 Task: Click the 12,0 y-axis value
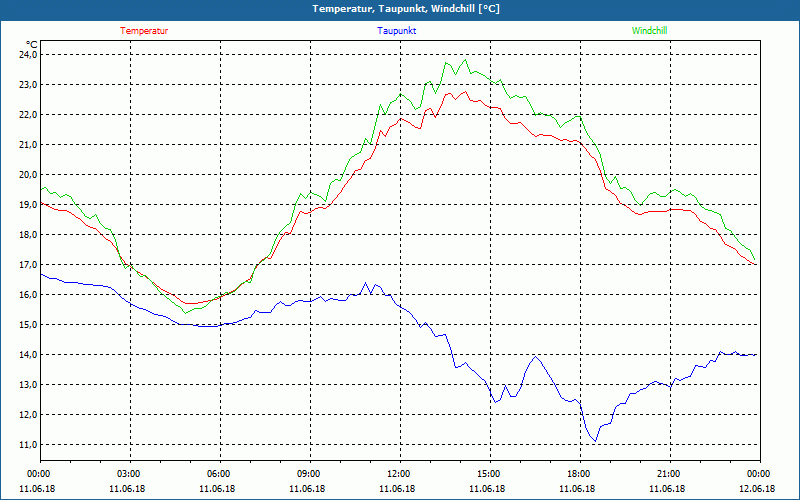tap(29, 415)
